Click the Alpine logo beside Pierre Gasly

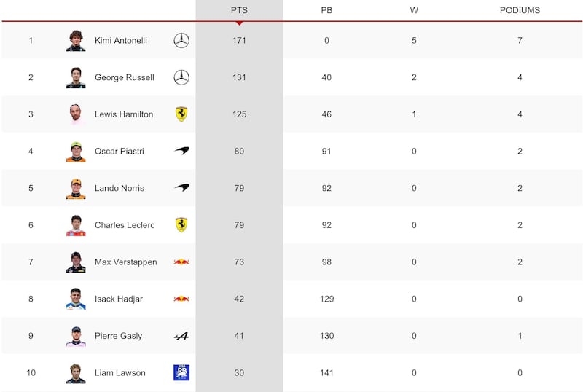point(181,336)
